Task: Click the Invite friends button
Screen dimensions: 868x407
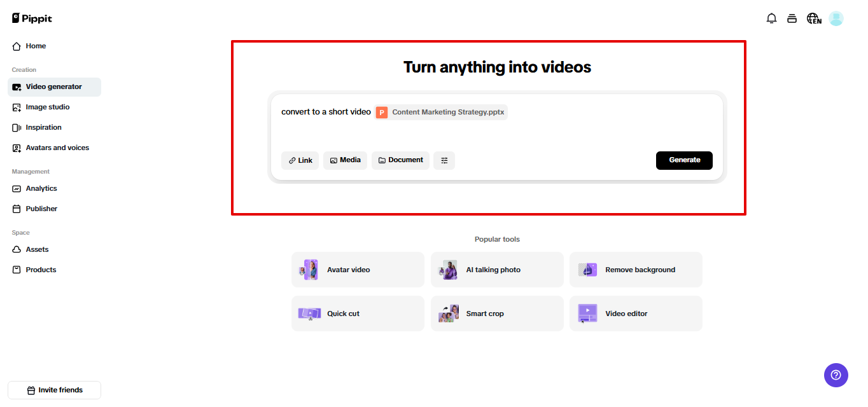Action: click(54, 390)
